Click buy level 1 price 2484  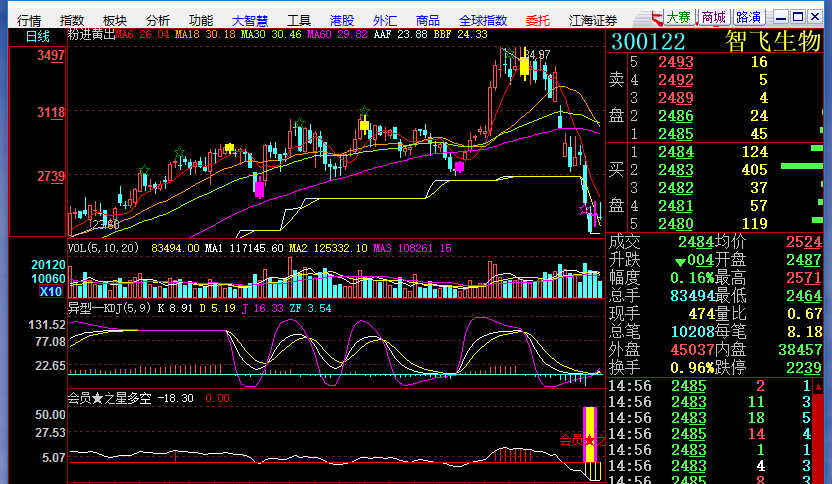click(x=675, y=152)
